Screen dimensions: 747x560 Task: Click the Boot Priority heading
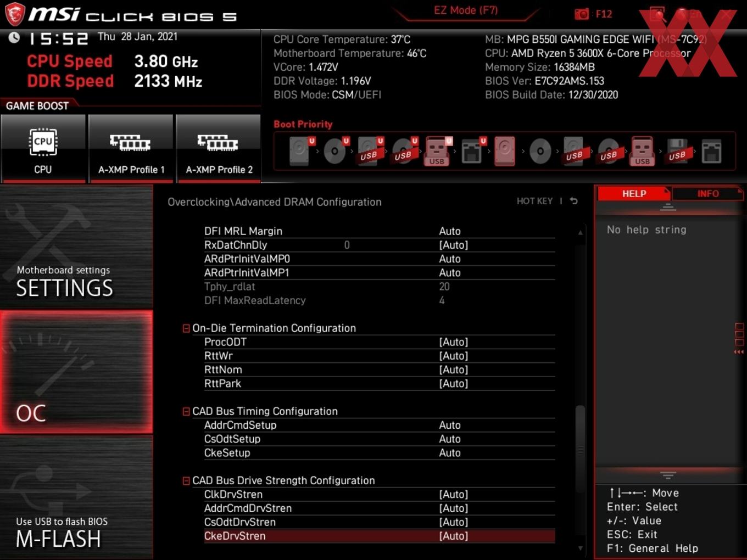303,124
